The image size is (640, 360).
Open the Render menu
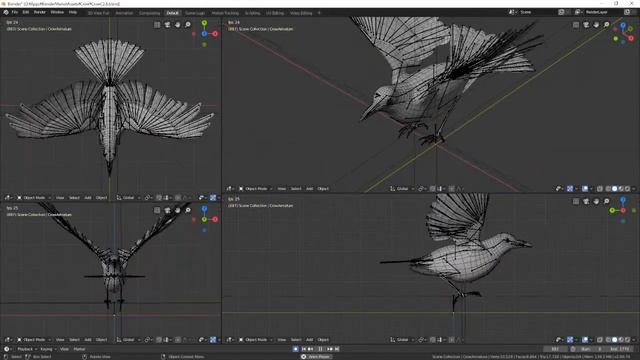click(x=40, y=12)
